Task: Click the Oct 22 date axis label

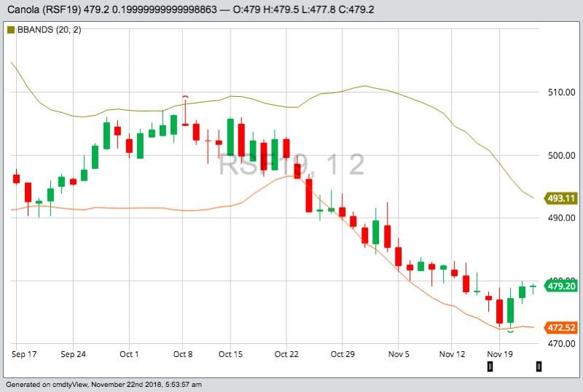Action: 286,354
